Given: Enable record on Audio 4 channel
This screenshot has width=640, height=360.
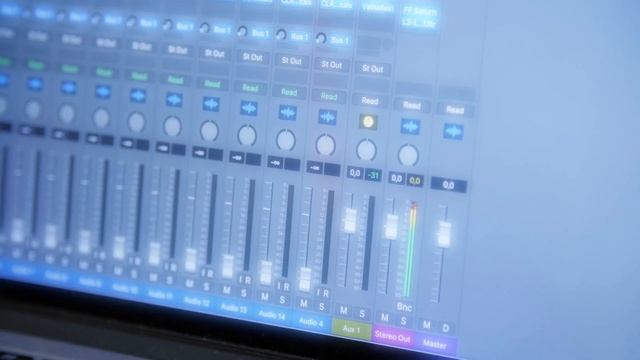Looking at the screenshot, I should 327,293.
